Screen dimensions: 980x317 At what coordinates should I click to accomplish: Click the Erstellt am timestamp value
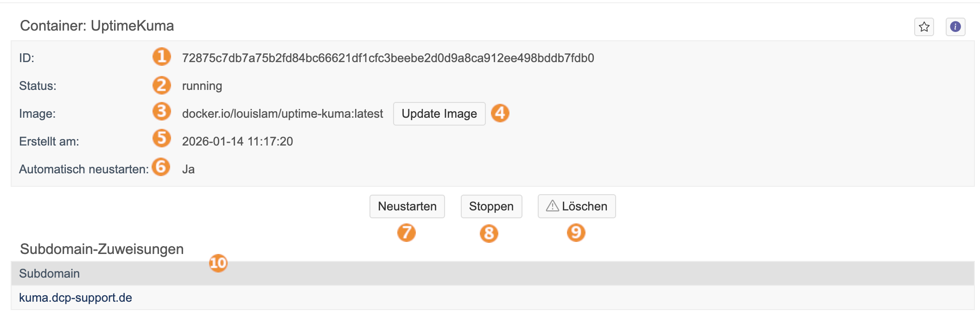pyautogui.click(x=237, y=141)
